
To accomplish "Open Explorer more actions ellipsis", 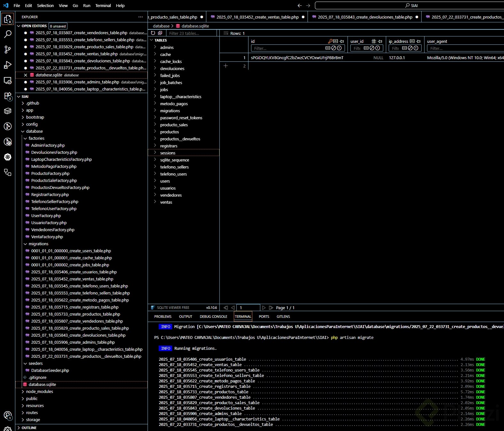I will (141, 17).
